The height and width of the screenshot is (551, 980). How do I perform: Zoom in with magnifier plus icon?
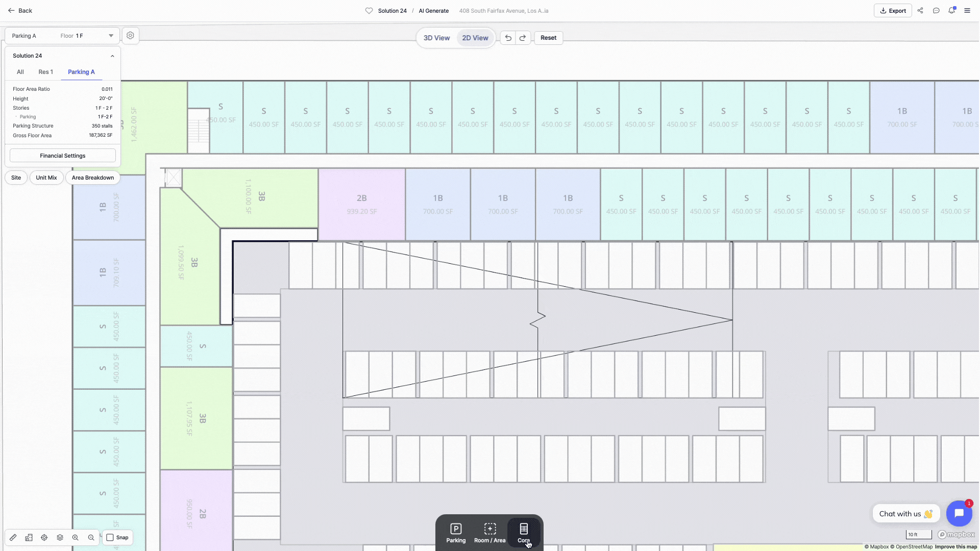click(76, 537)
